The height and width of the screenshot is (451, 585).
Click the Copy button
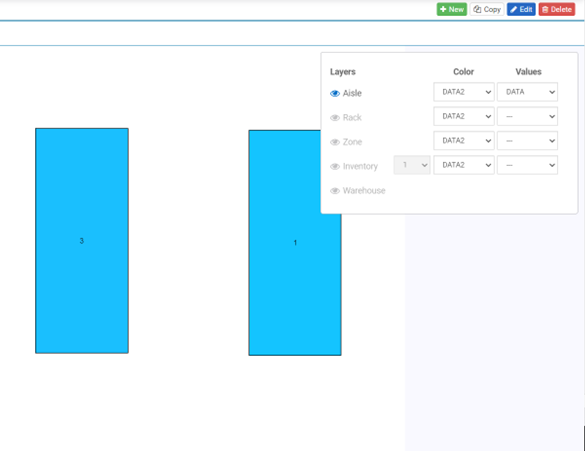pos(487,9)
